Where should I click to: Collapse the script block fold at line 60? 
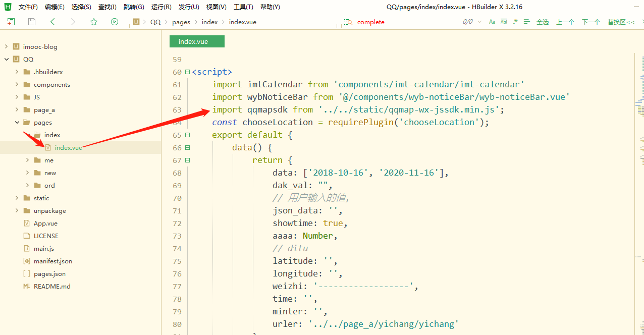click(x=188, y=72)
